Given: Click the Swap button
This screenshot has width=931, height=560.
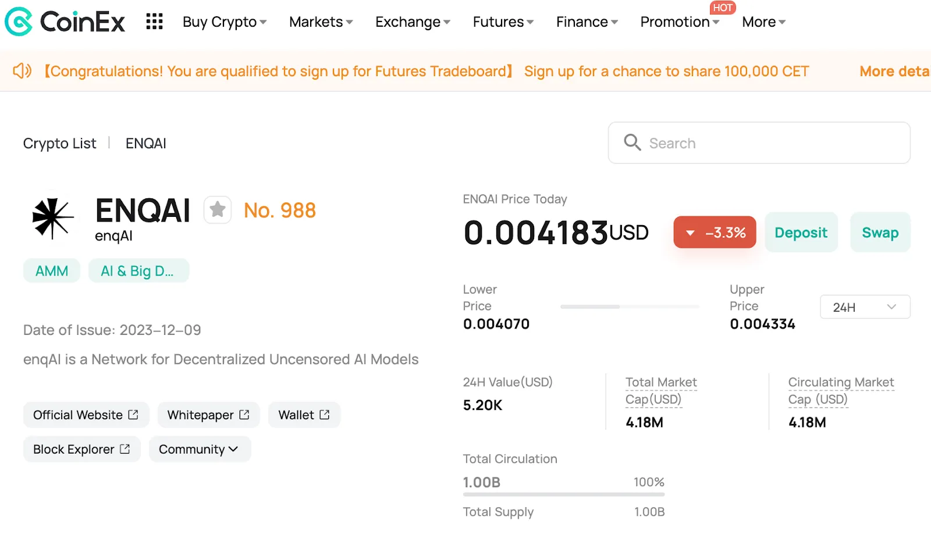Looking at the screenshot, I should [x=880, y=233].
